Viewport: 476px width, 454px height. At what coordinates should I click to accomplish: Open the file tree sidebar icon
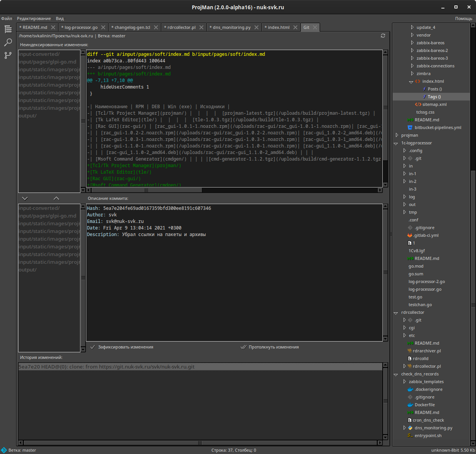tap(8, 29)
